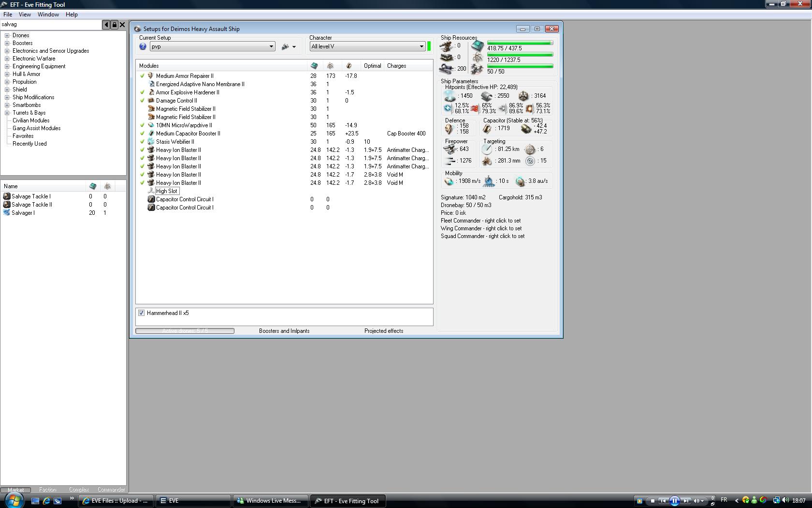The height and width of the screenshot is (508, 812).
Task: Click the targeting range icon showing 81.25 km
Action: [487, 149]
